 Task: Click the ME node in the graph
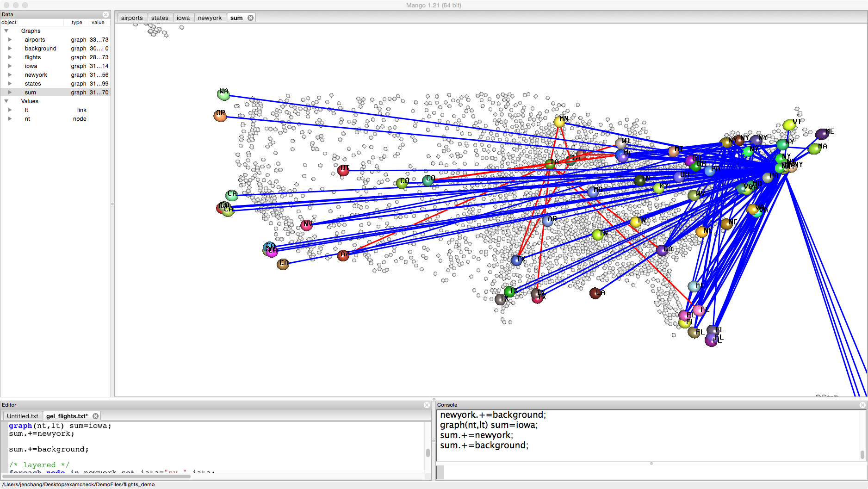[x=822, y=134]
